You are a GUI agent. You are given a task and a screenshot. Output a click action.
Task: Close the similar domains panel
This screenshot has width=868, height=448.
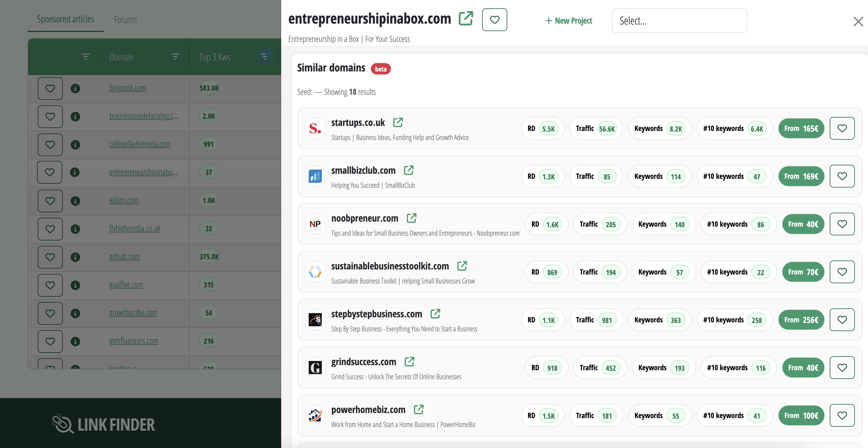(x=858, y=22)
